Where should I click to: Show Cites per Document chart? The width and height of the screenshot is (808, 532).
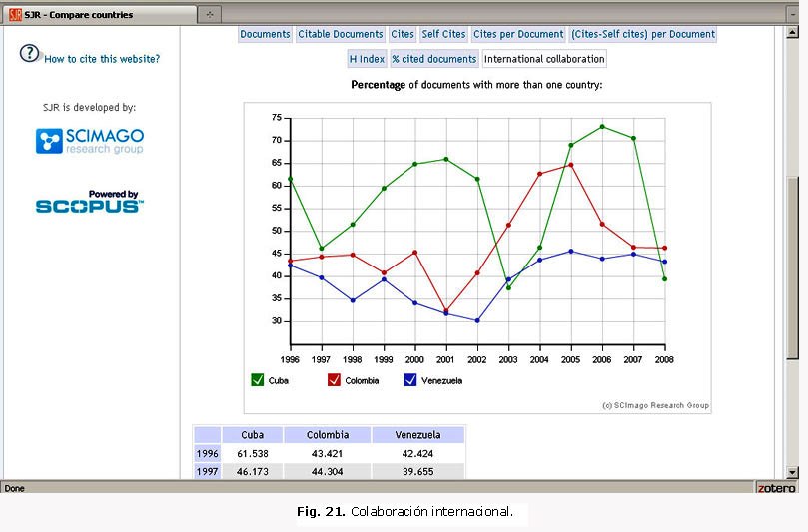518,34
